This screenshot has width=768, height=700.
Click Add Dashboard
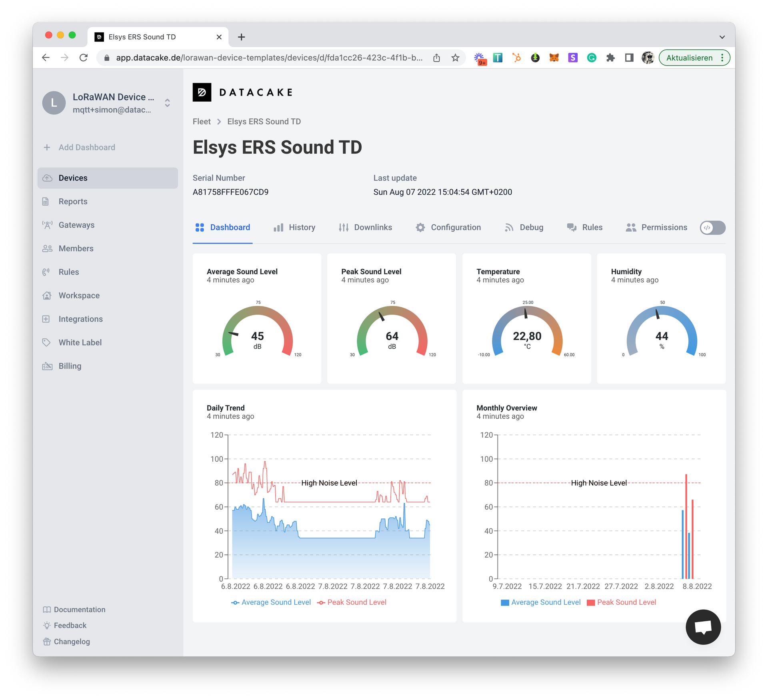(86, 147)
